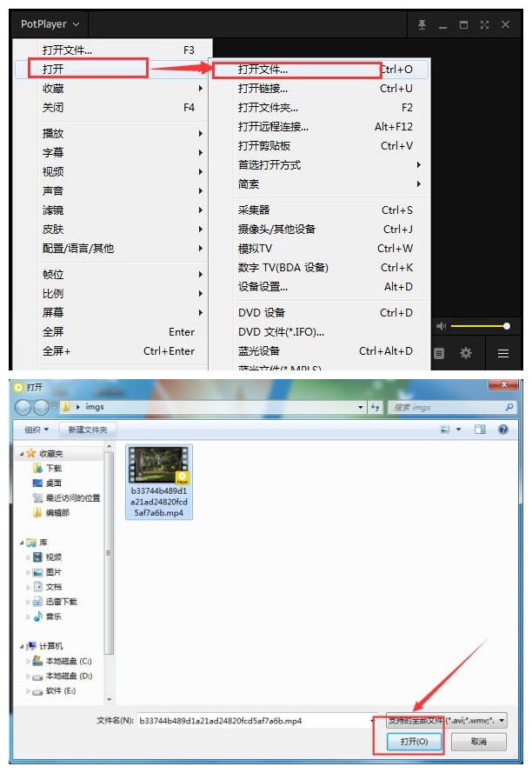The width and height of the screenshot is (532, 773).
Task: Click the 文件名 input field
Action: (x=255, y=721)
